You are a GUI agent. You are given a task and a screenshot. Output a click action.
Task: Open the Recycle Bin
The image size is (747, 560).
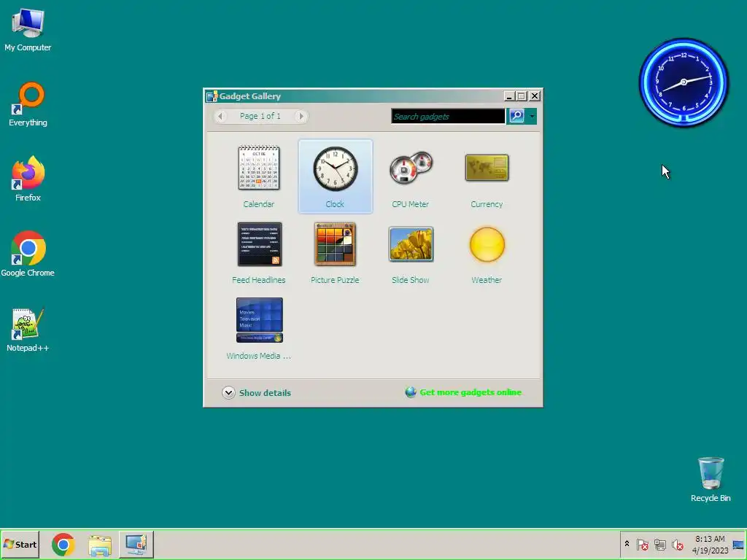click(x=711, y=480)
